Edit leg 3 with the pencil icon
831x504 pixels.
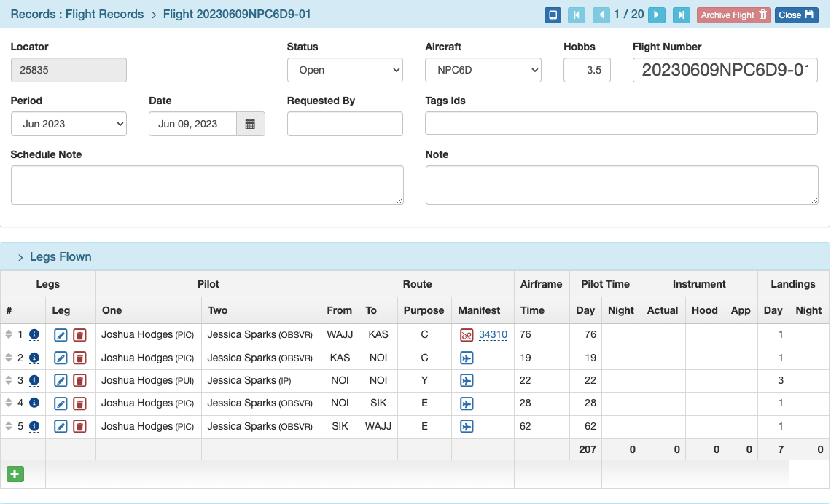tap(61, 380)
